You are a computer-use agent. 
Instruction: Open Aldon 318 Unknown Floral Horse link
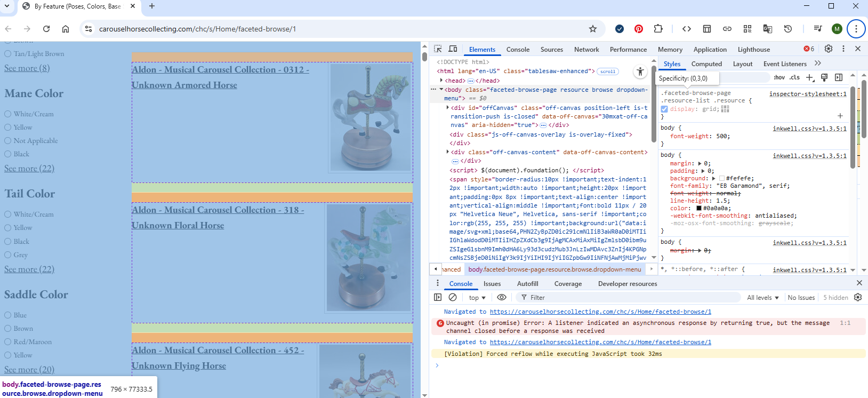point(218,218)
